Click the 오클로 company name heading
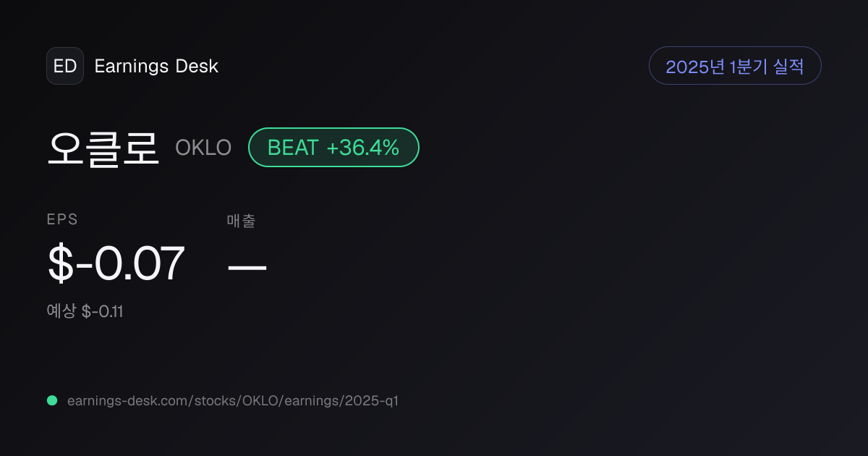This screenshot has width=868, height=456. click(103, 148)
